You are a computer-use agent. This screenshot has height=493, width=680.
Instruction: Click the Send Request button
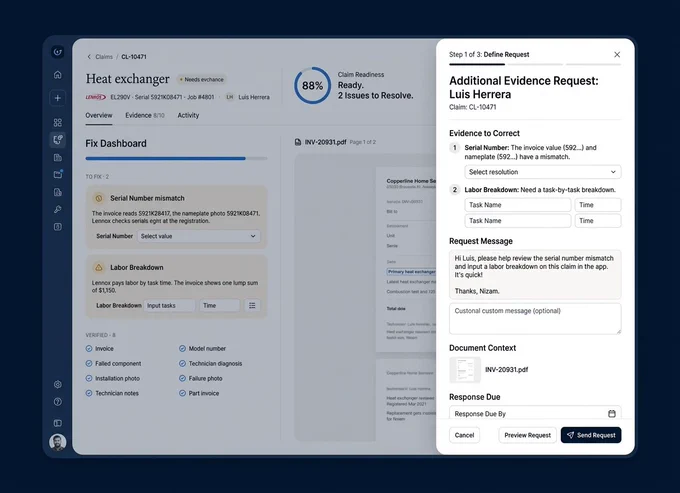[591, 435]
